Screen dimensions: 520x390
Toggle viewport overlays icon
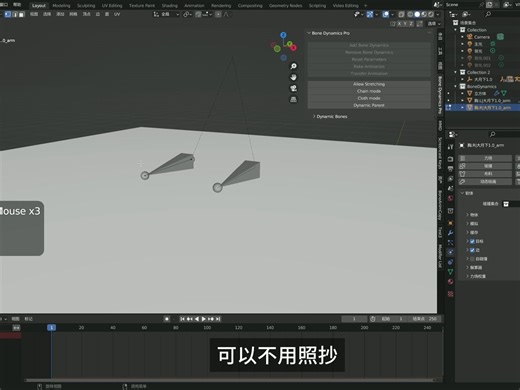pyautogui.click(x=386, y=14)
